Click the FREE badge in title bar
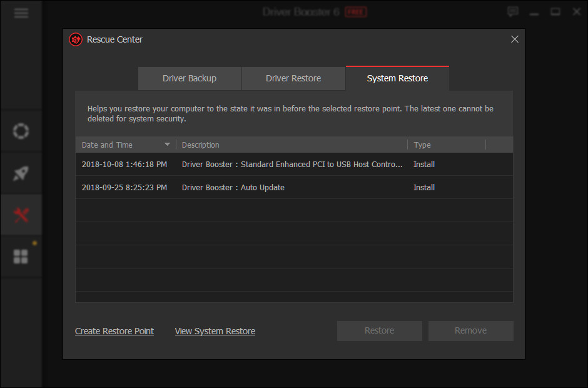This screenshot has width=588, height=388. 355,12
